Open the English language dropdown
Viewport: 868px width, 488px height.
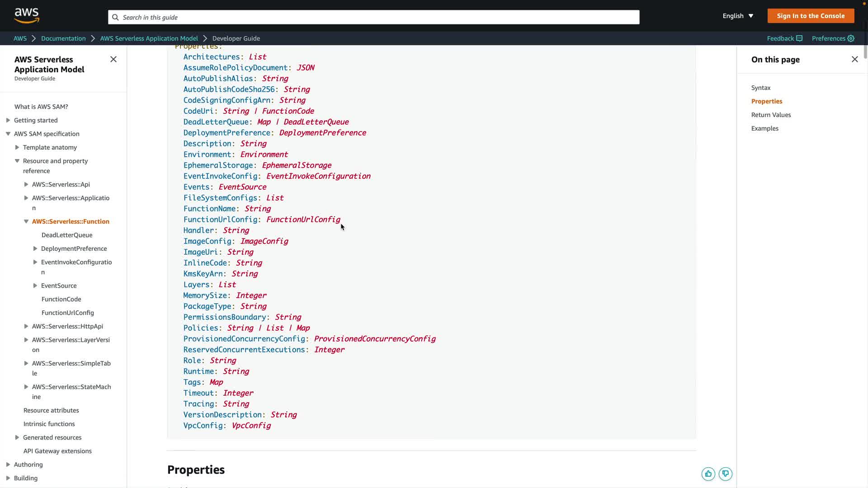[737, 16]
